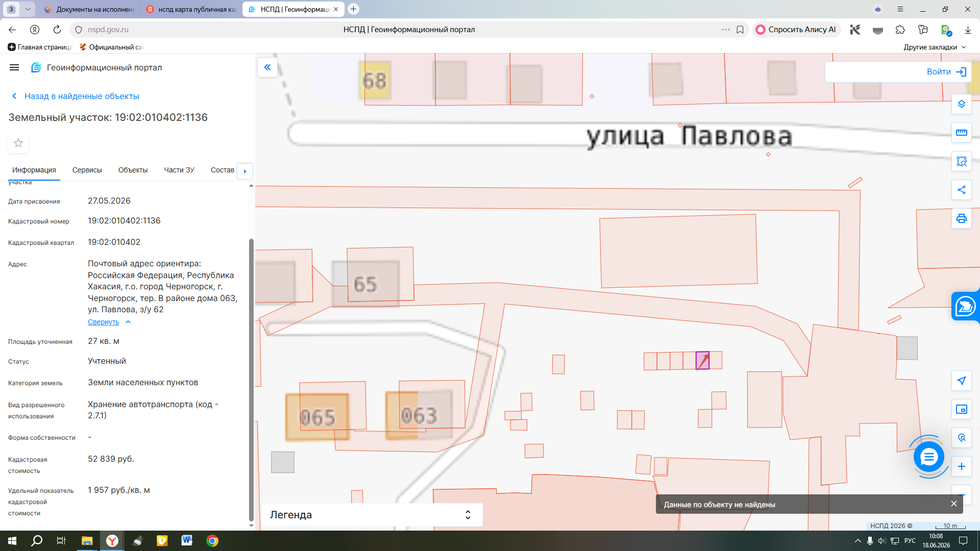Viewport: 980px width, 551px height.
Task: Reload the page with refresh icon
Action: [57, 30]
